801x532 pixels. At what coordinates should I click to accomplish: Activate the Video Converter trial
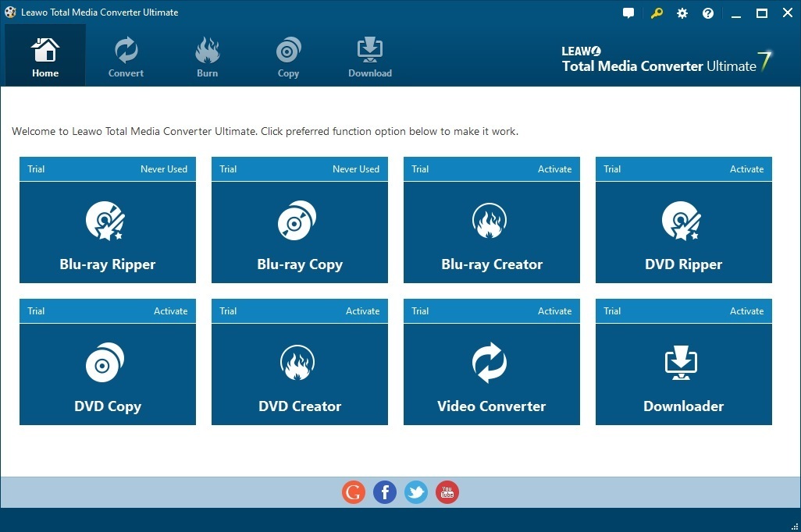click(554, 310)
